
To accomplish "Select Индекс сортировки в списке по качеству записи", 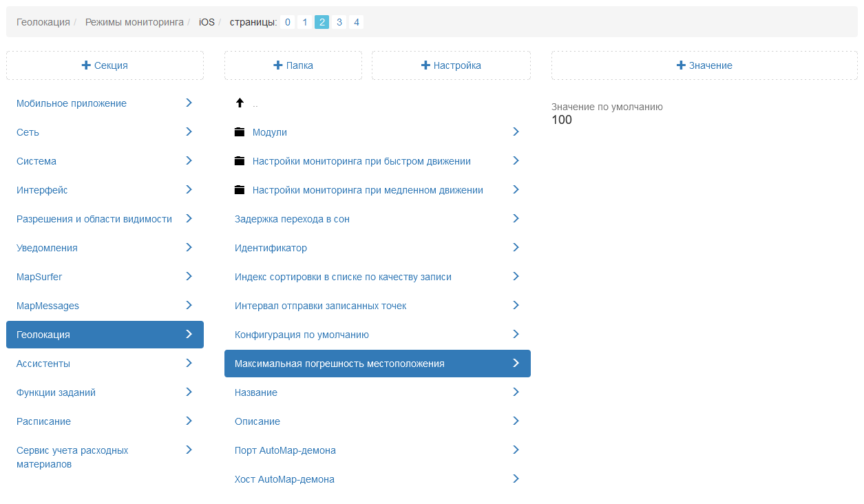I will click(377, 277).
